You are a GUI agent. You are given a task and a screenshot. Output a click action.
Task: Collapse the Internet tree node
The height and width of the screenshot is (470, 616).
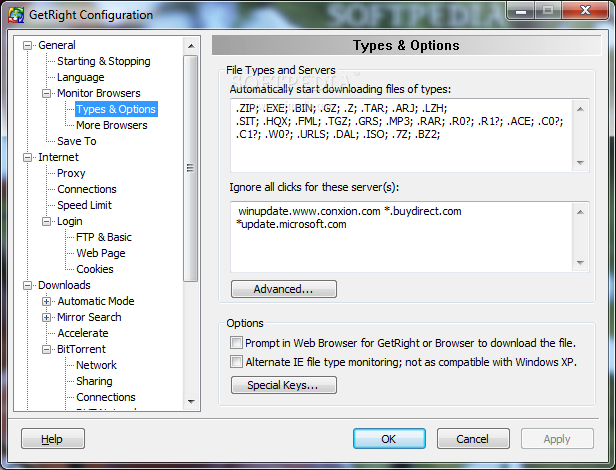pyautogui.click(x=27, y=158)
